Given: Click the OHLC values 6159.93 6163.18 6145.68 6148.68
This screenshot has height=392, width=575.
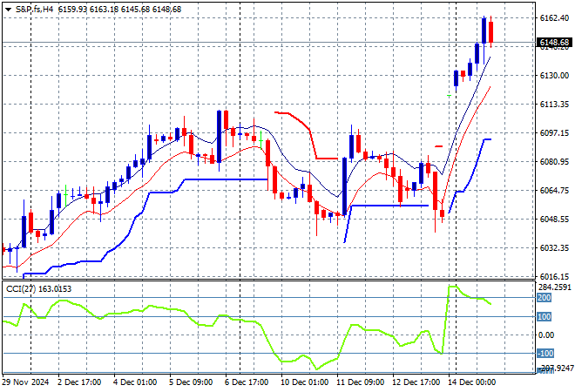Looking at the screenshot, I should coord(119,10).
